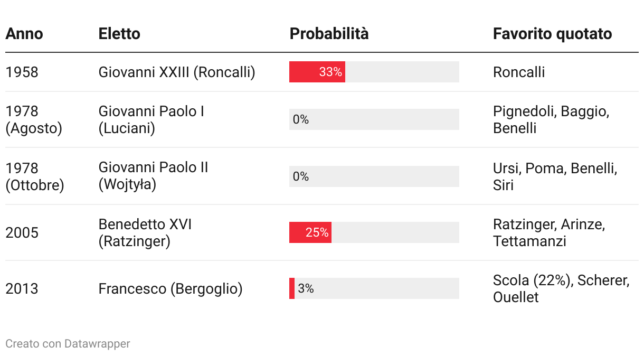
Task: Click Francesco (Bergoglio) cell
Action: tap(171, 289)
